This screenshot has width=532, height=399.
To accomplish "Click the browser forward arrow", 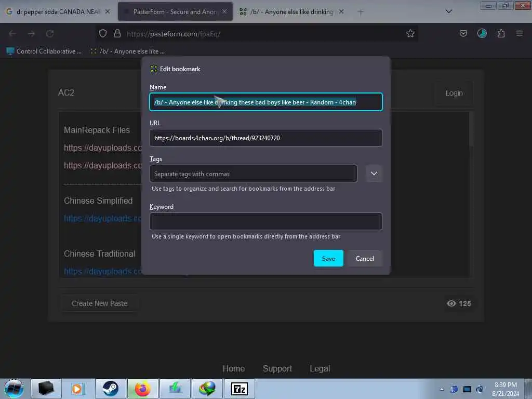I will pyautogui.click(x=31, y=34).
